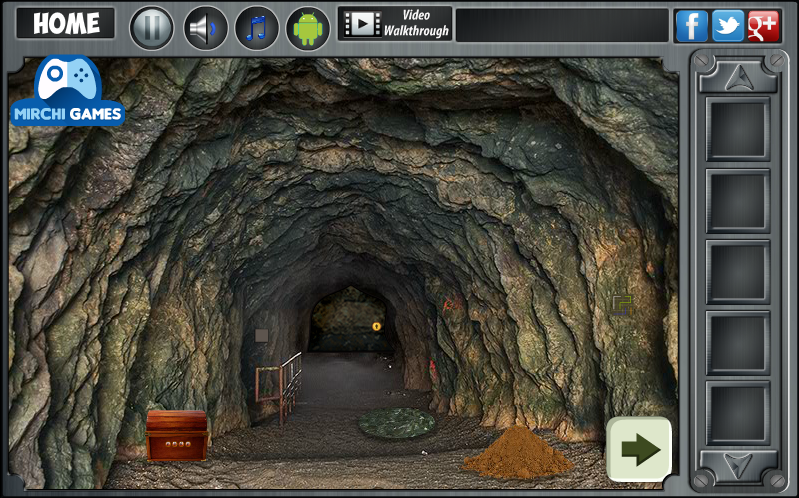799x498 pixels.
Task: Pause the game
Action: [151, 28]
